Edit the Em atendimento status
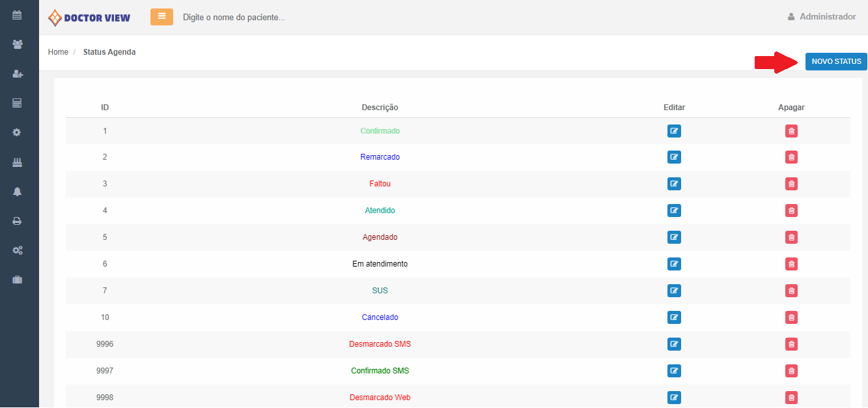Screen dimensions: 868x408 pyautogui.click(x=674, y=264)
